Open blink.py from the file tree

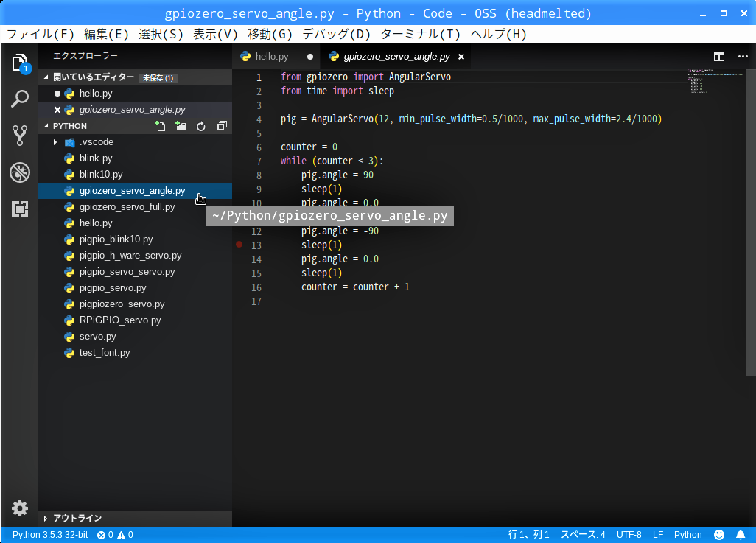coord(135,158)
